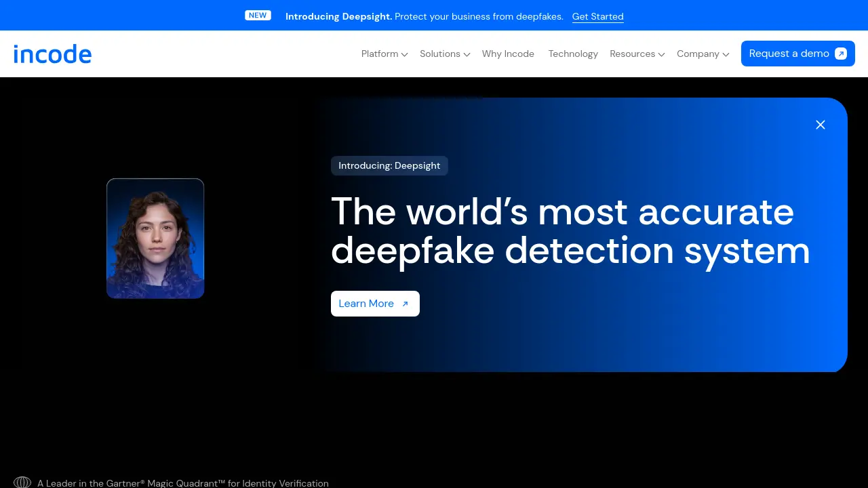Click the deepfake detection headline
This screenshot has width=868, height=488.
[570, 230]
